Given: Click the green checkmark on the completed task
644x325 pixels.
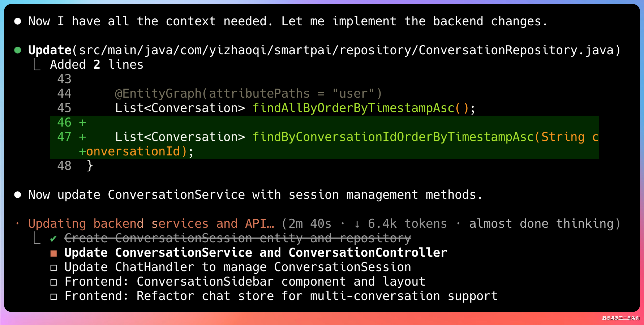Looking at the screenshot, I should [x=53, y=238].
